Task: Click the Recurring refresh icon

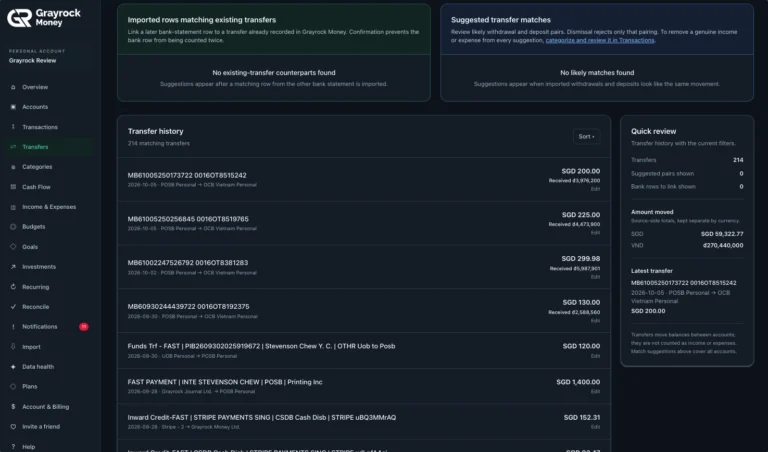Action: 13,287
